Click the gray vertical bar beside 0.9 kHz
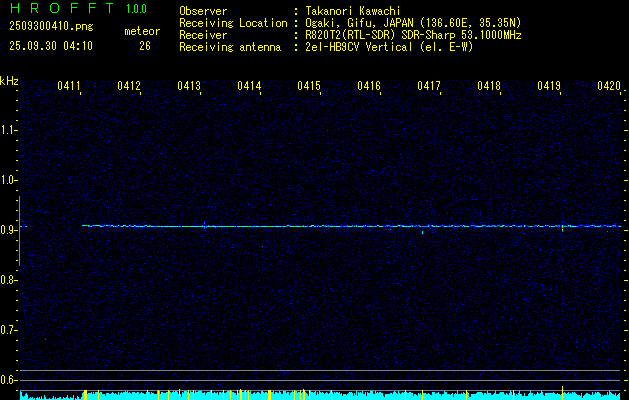Viewport: 629px width, 400px height. tap(19, 231)
